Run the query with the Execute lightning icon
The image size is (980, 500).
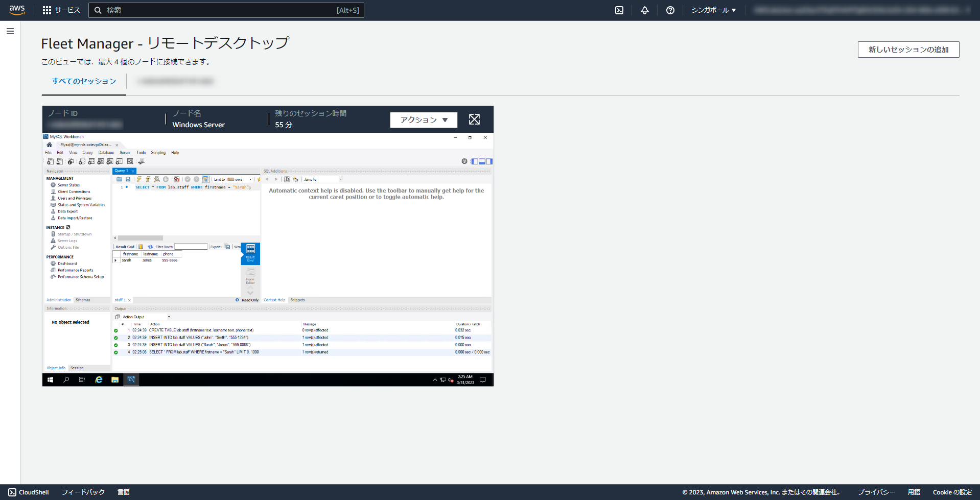point(139,179)
